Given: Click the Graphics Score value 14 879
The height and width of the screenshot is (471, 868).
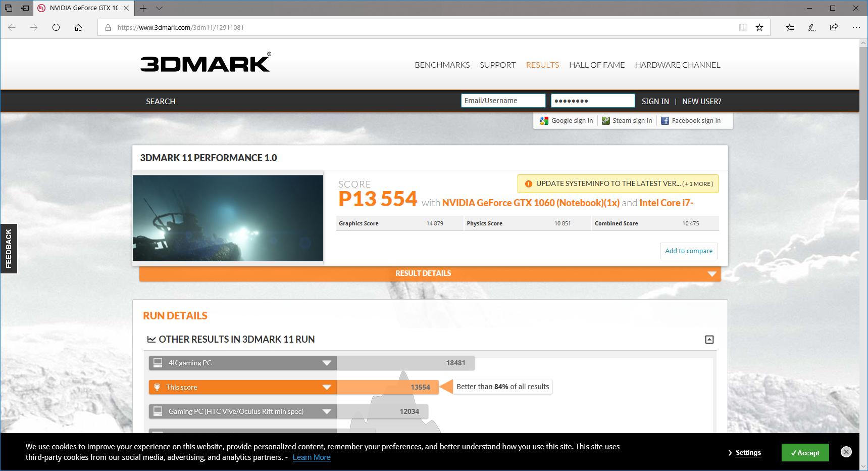Looking at the screenshot, I should [x=435, y=223].
